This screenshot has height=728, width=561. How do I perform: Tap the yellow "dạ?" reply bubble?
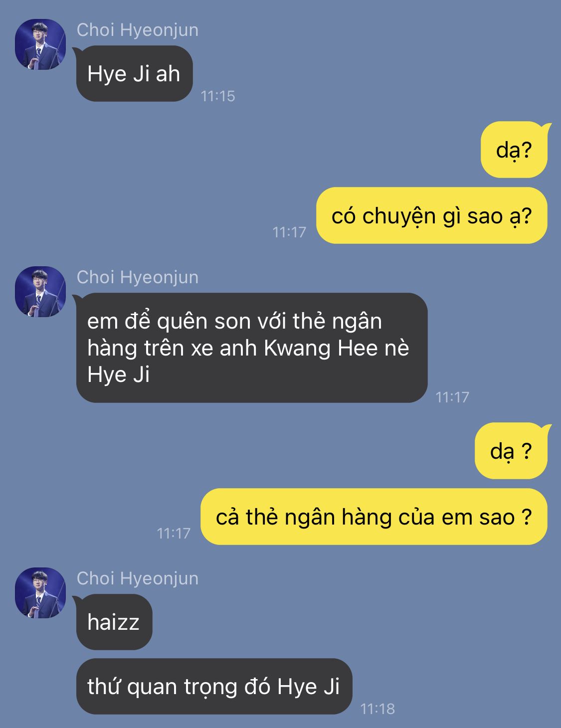tap(514, 150)
